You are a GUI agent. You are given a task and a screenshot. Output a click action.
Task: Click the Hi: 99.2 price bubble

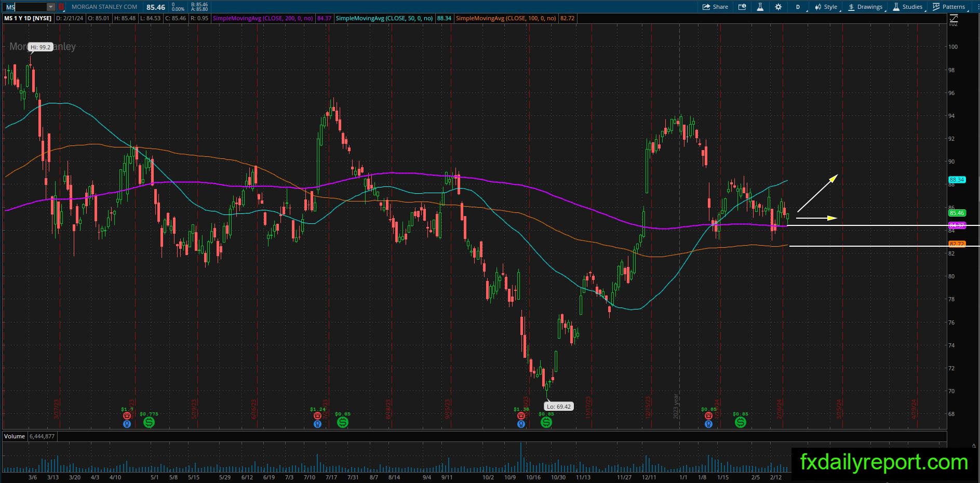point(41,47)
